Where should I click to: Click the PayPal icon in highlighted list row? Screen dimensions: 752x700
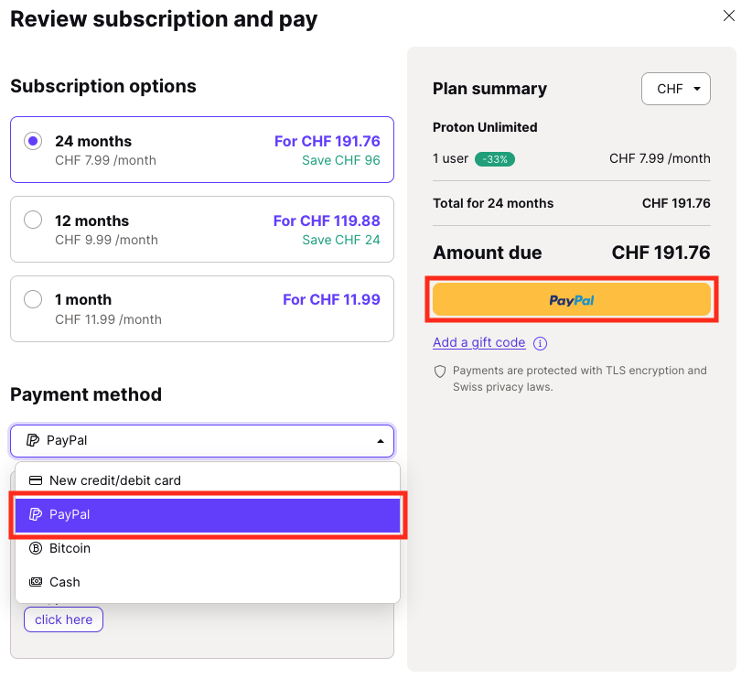click(36, 514)
